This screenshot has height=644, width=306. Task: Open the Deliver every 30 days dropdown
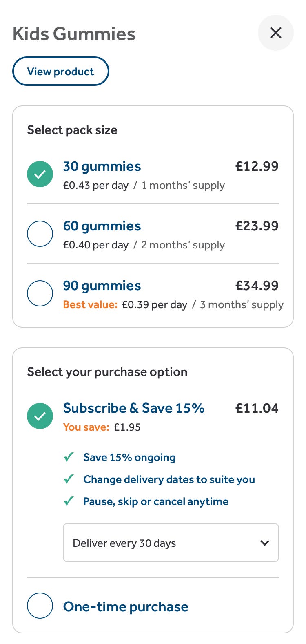(171, 543)
